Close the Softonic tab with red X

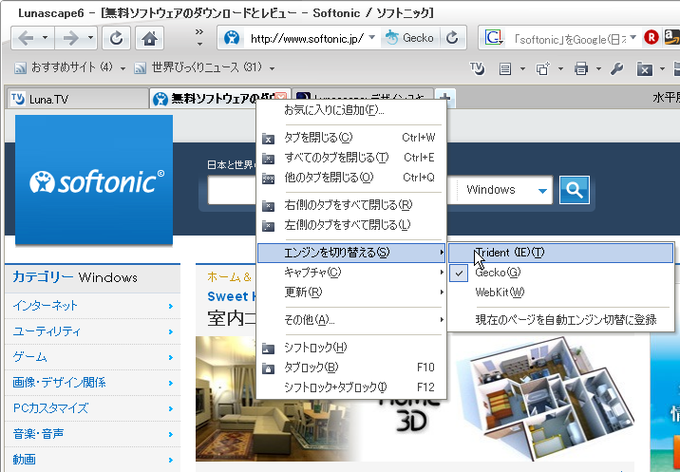282,98
